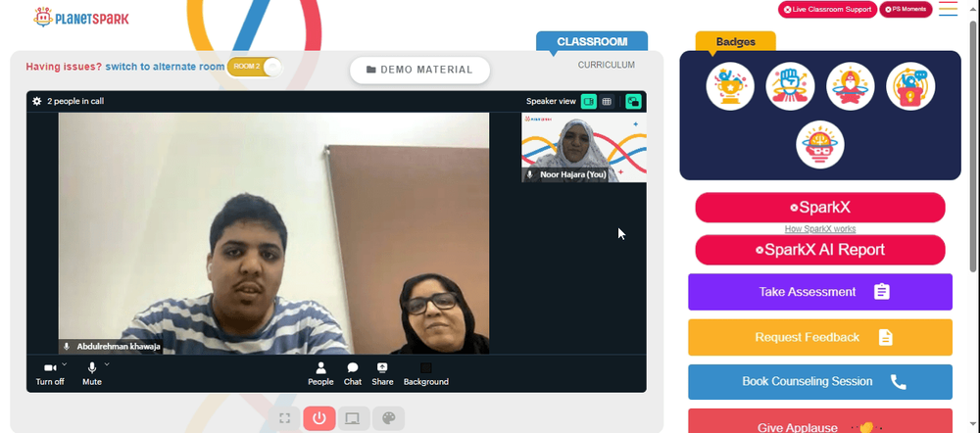This screenshot has width=980, height=433.
Task: Open Live Classroom Support
Action: click(827, 10)
